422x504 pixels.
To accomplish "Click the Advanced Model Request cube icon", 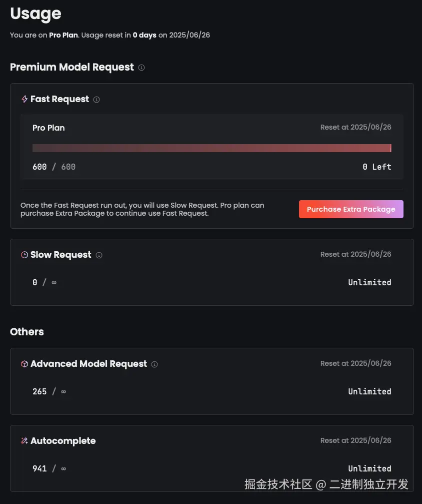I will tap(24, 364).
